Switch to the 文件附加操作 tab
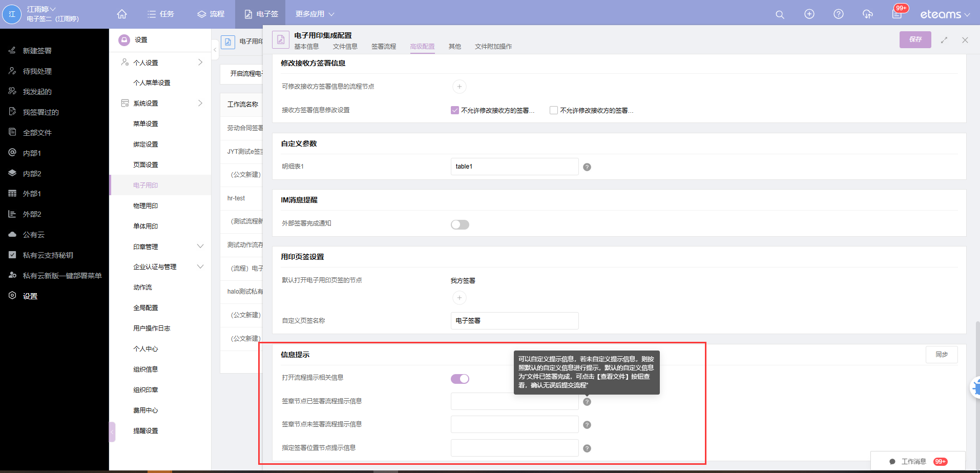 click(x=493, y=47)
